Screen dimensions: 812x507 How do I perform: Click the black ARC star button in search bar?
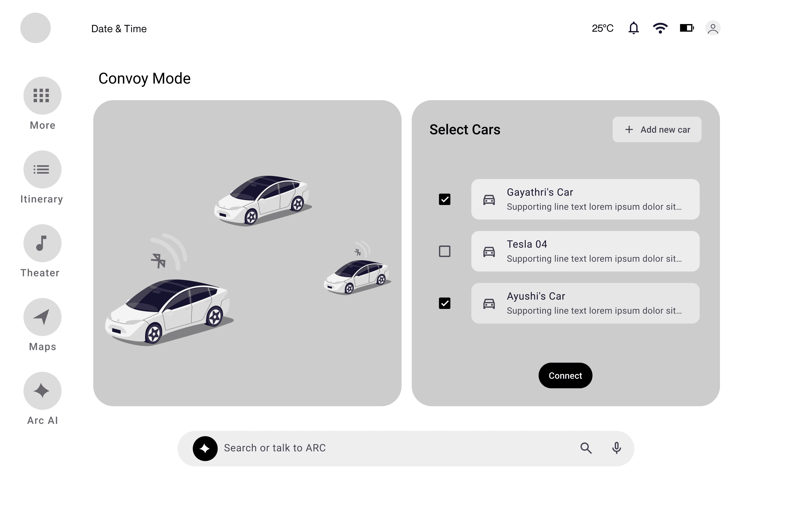[205, 448]
